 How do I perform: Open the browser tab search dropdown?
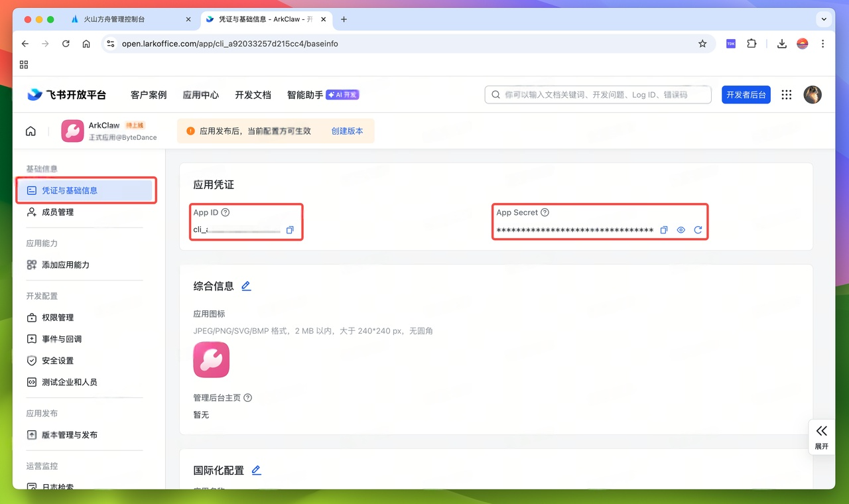coord(824,19)
